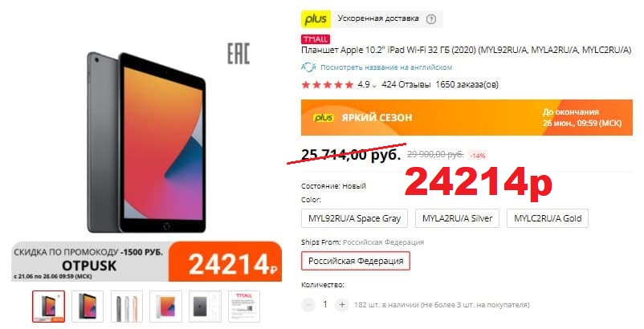Click the red TMALL badge
The image size is (644, 329).
316,39
